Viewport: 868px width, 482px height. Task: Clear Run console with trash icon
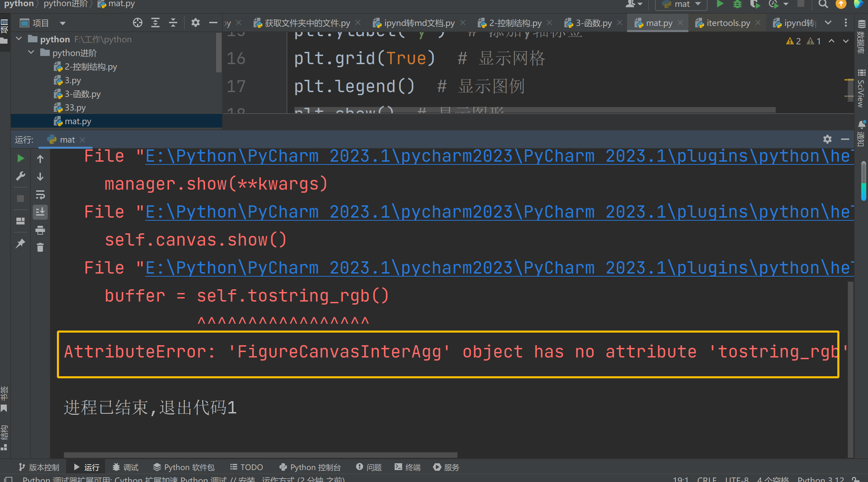point(40,247)
